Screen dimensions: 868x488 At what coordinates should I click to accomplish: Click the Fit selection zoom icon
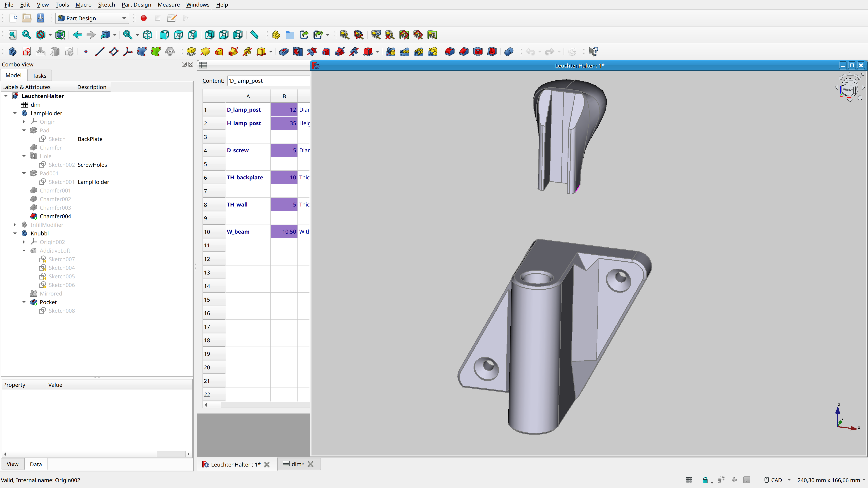[26, 35]
